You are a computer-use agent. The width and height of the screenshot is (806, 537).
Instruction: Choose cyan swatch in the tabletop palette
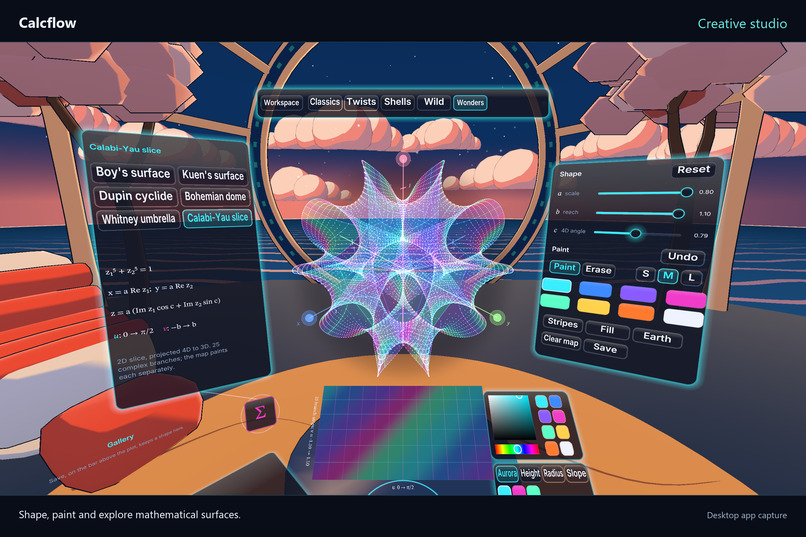click(541, 401)
